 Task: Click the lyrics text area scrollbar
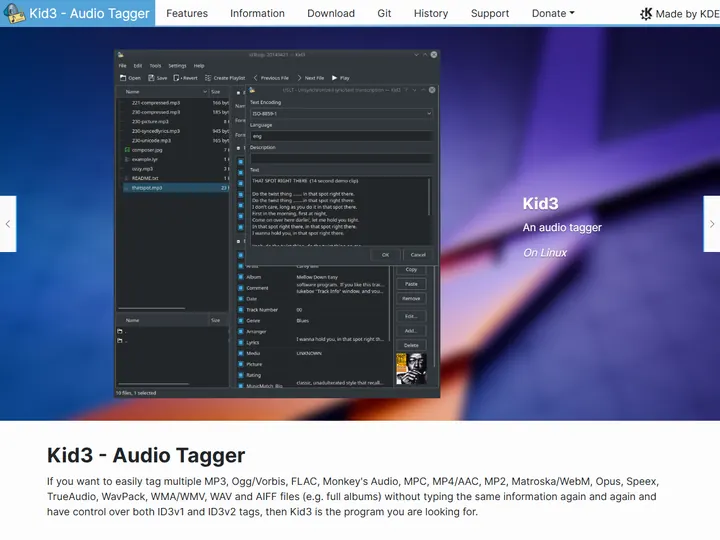429,197
